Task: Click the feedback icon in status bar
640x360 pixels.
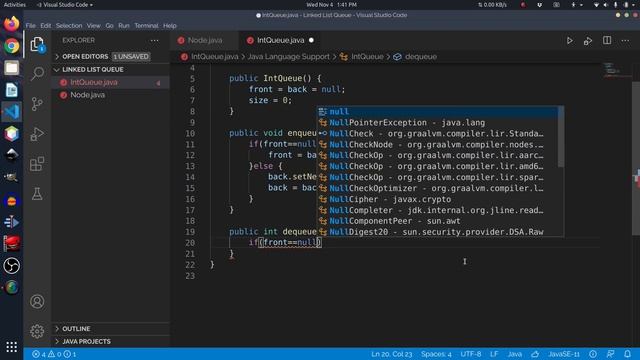Action: point(610,354)
